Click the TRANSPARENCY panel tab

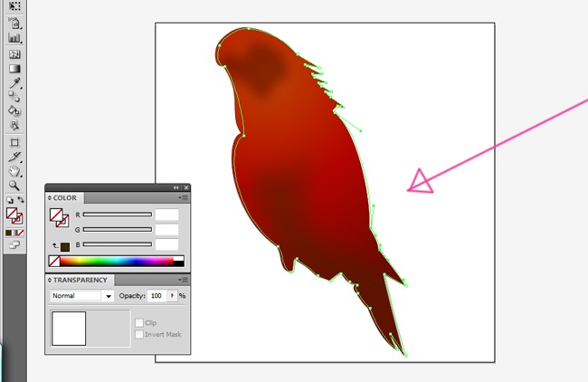point(80,281)
